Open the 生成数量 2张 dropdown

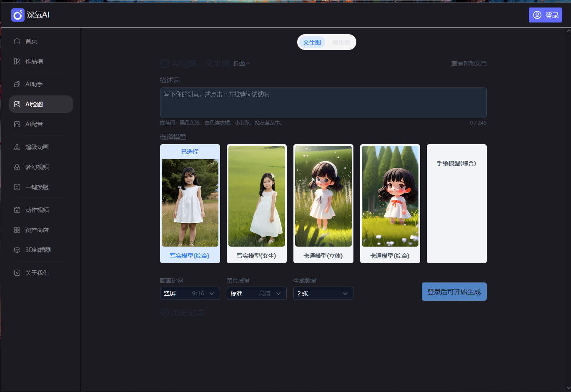323,293
